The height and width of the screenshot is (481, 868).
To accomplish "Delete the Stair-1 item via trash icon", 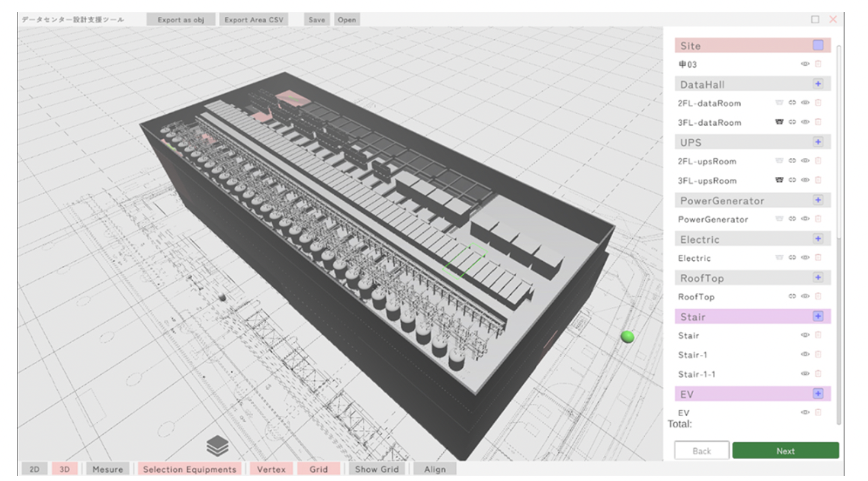I will point(818,354).
